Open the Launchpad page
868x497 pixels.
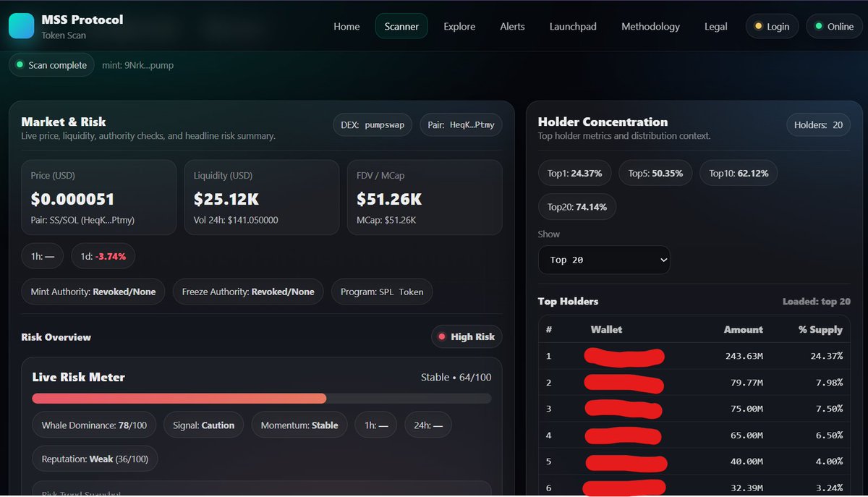tap(573, 26)
